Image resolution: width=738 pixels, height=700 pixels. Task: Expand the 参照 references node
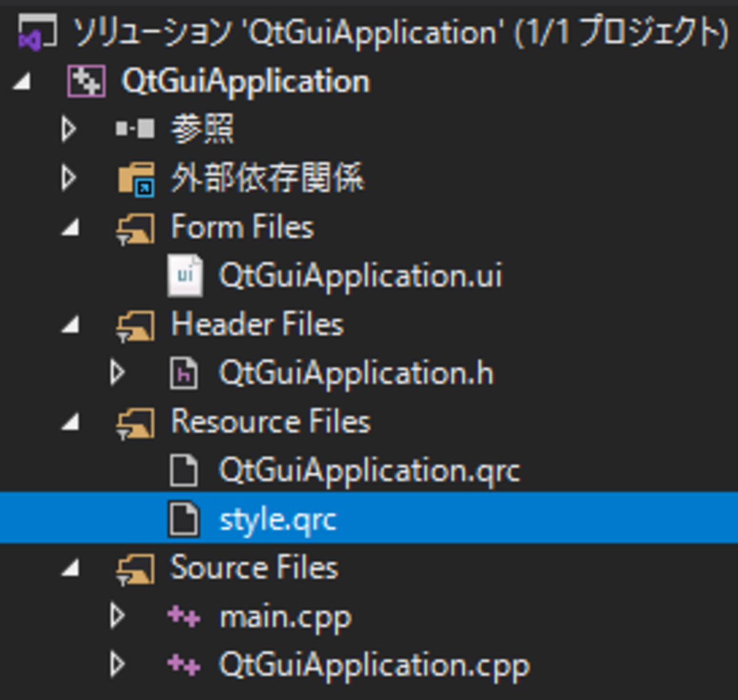[69, 129]
